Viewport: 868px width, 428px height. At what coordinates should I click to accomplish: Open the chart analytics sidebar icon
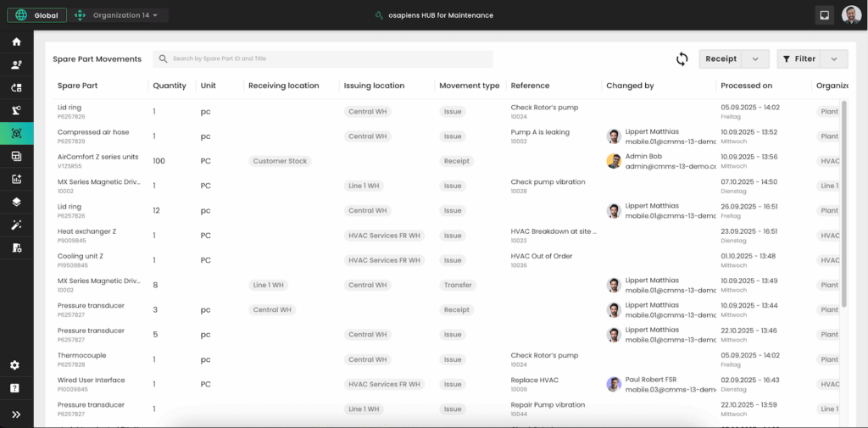pyautogui.click(x=17, y=179)
